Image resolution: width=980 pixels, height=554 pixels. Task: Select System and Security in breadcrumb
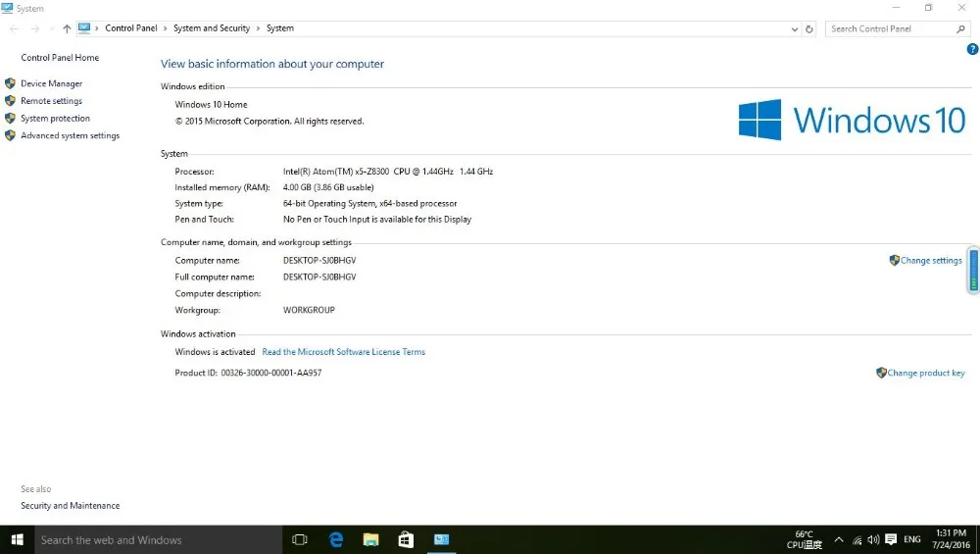212,28
